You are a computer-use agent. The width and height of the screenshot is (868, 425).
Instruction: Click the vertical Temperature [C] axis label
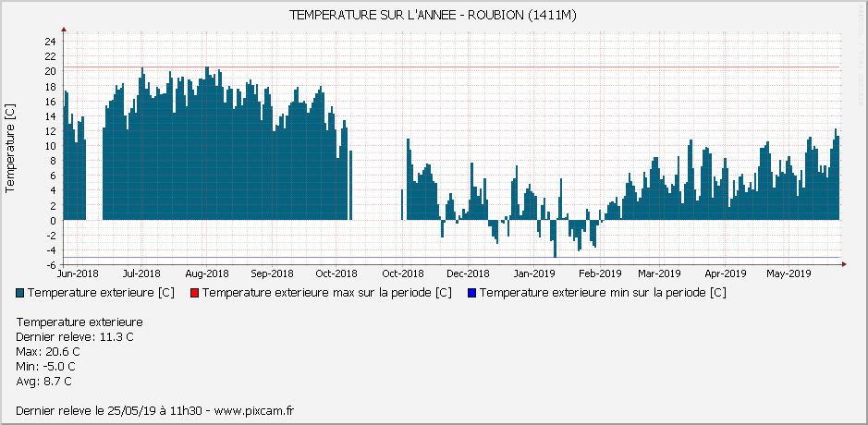coord(10,148)
